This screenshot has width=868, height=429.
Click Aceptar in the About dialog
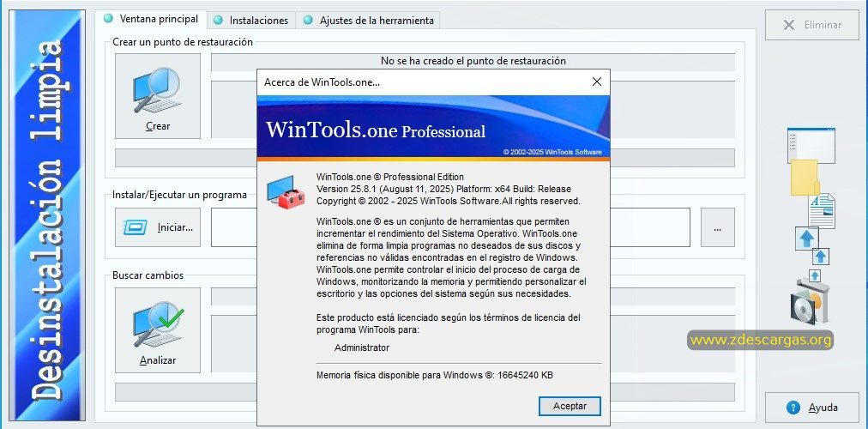click(570, 406)
